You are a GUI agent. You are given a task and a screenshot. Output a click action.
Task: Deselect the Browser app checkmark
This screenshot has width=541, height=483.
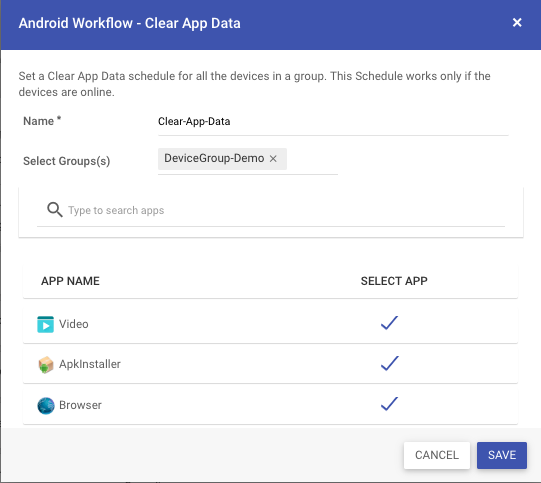pyautogui.click(x=390, y=404)
